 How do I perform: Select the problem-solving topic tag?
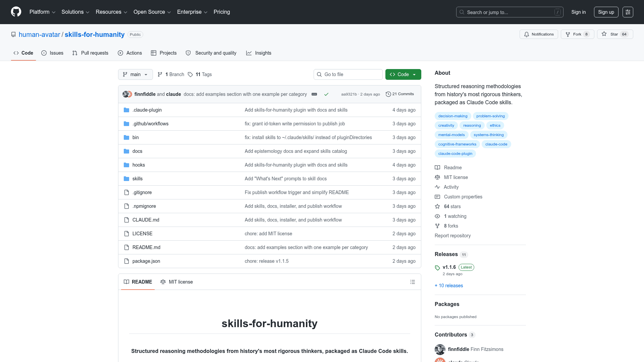[x=490, y=116]
